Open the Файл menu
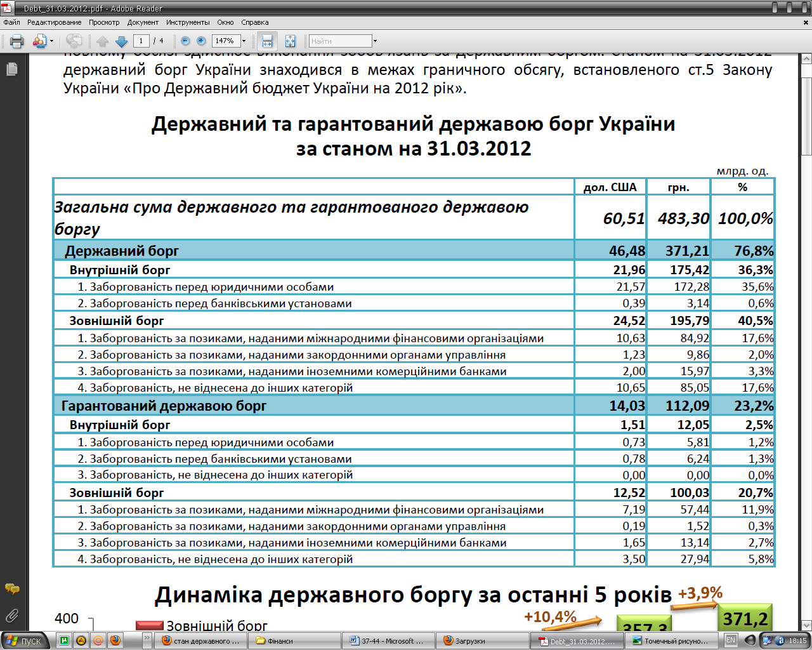Image resolution: width=812 pixels, height=650 pixels. (11, 22)
